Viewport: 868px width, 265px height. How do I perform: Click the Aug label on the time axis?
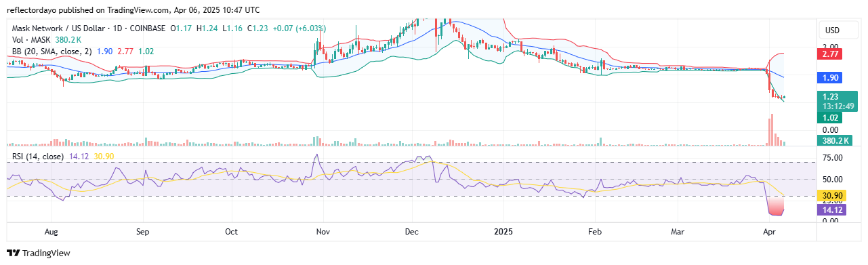(51, 231)
